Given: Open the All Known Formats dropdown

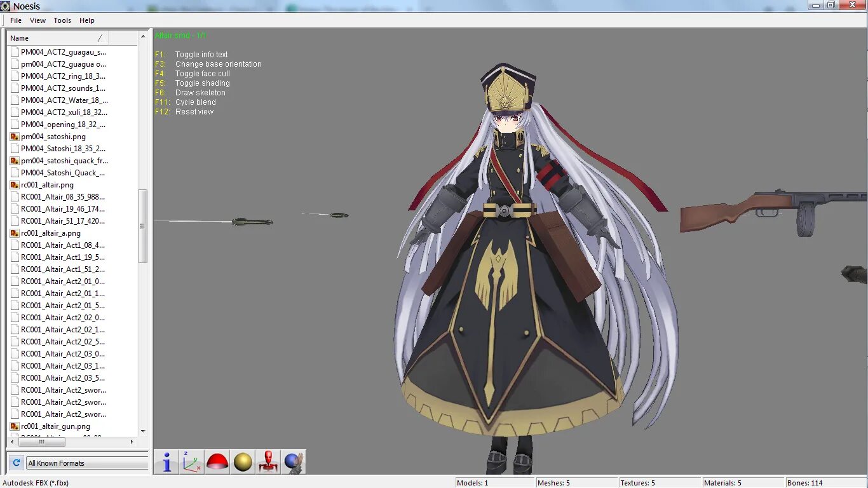Looking at the screenshot, I should click(87, 463).
